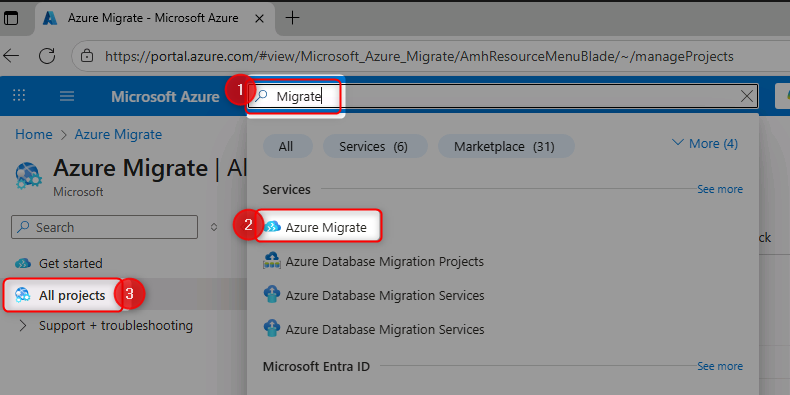Screen dimensions: 790x395
Task: Open the hamburger portal menu
Action: pyautogui.click(x=67, y=96)
